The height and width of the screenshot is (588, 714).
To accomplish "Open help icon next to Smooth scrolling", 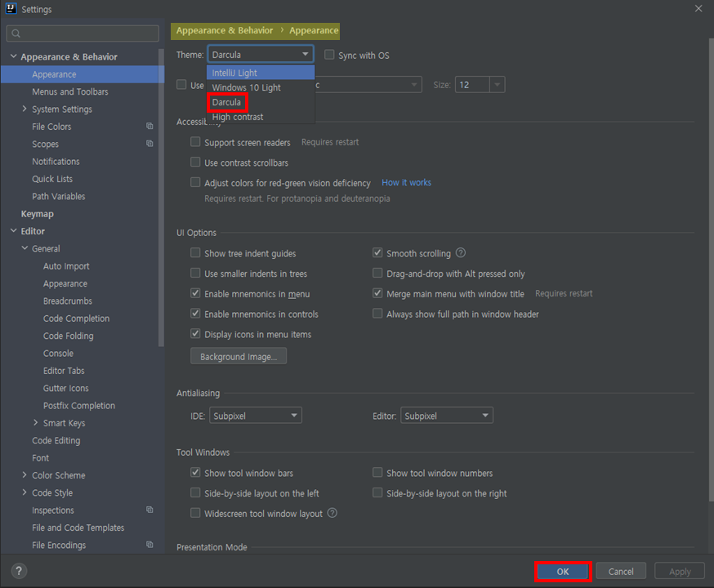I will (x=461, y=252).
